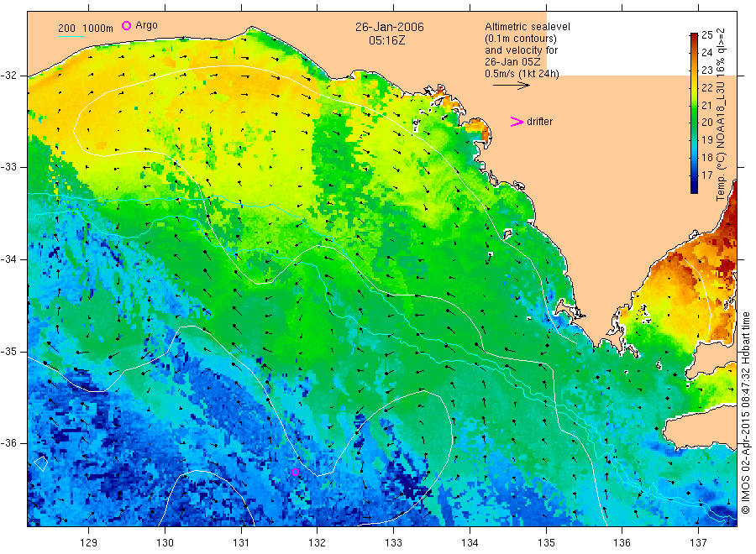Click the longitude label 132
756x554 pixels.
pos(318,543)
